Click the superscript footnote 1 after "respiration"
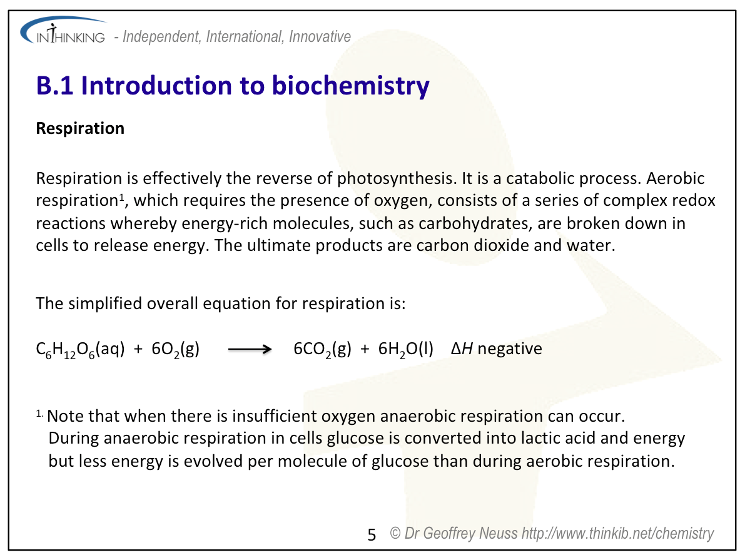Screen dimensions: 745x560 (x=129, y=197)
